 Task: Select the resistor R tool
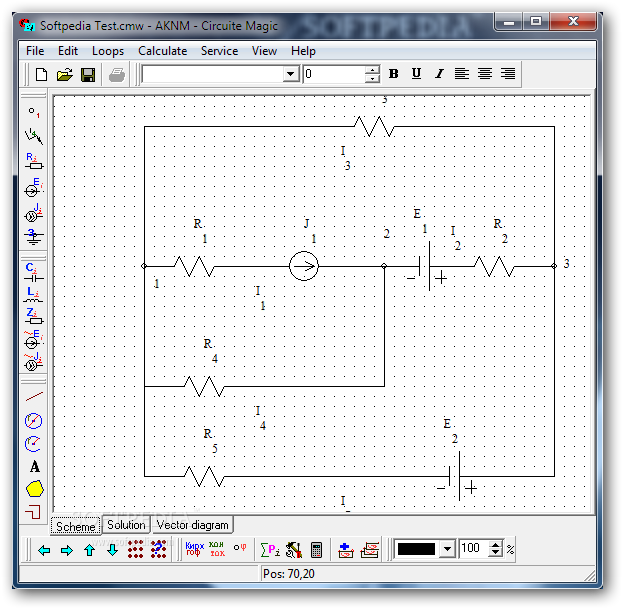tap(34, 161)
